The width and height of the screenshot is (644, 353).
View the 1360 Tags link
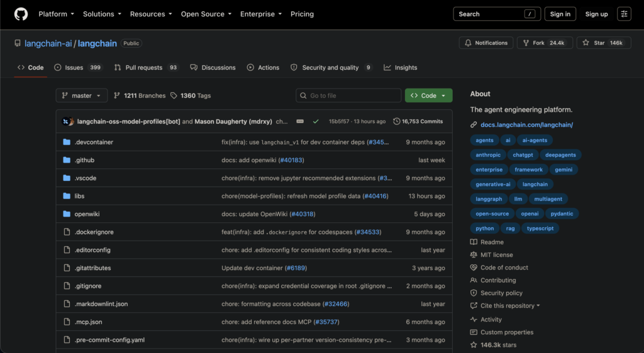tap(191, 95)
